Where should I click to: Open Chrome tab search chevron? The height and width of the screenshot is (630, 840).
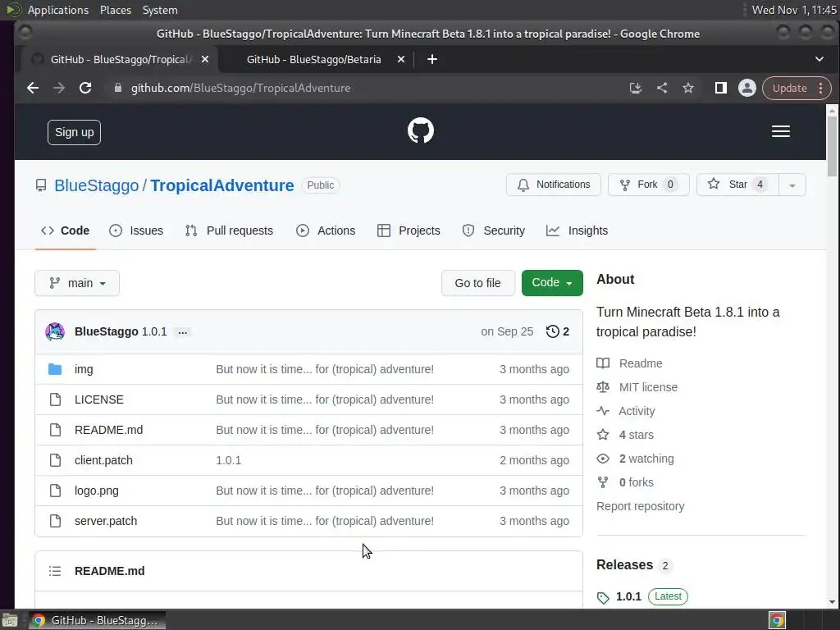click(819, 59)
